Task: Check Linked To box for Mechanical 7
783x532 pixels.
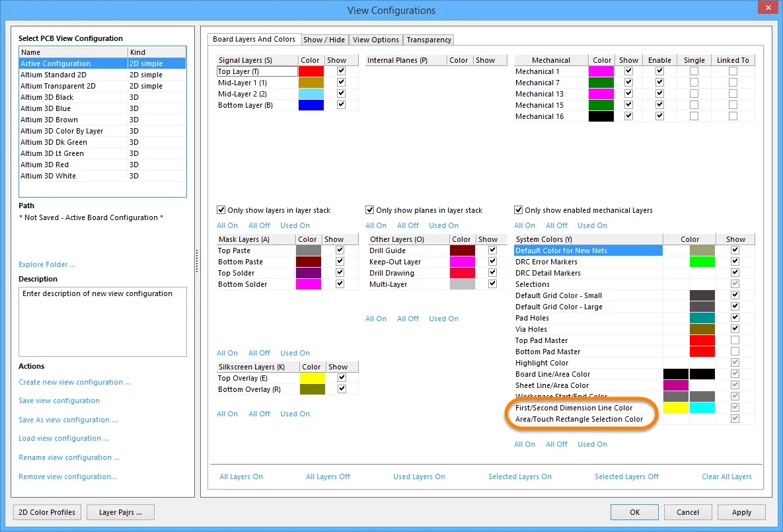Action: 733,83
